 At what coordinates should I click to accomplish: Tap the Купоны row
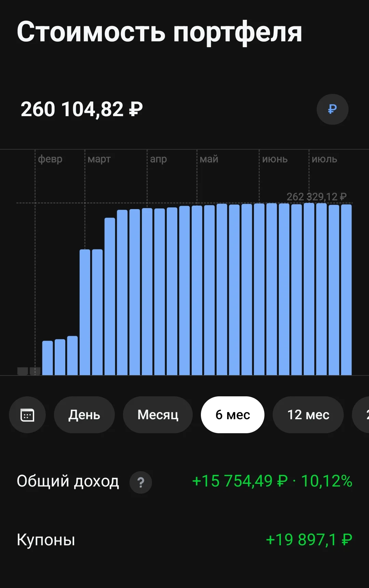point(184,540)
